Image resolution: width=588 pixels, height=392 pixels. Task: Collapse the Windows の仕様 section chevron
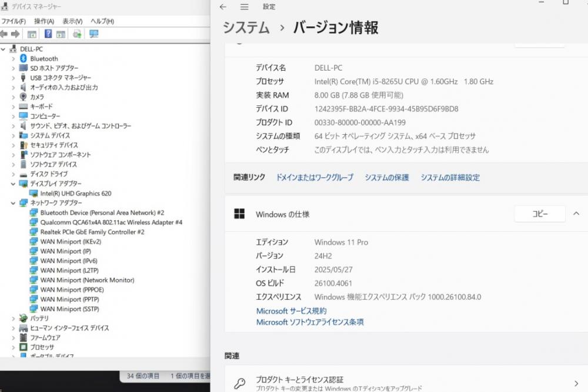(576, 214)
